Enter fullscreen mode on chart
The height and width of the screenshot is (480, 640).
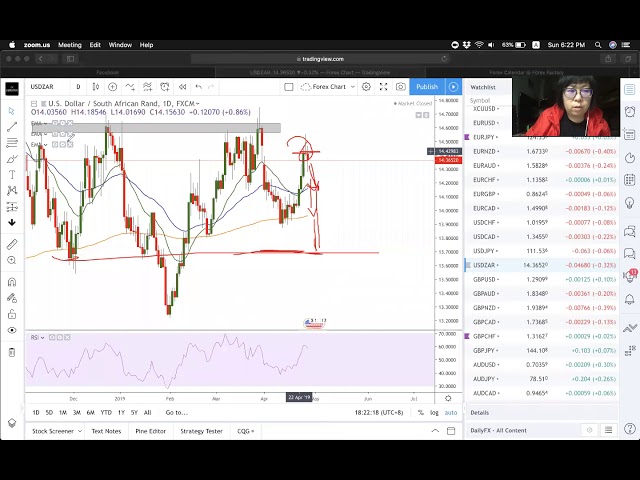pos(383,87)
